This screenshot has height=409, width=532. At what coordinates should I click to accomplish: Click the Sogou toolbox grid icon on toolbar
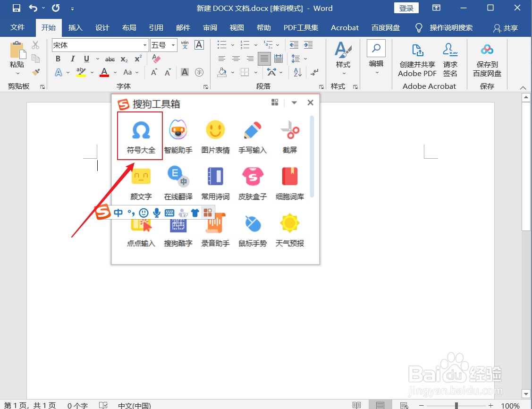coord(208,213)
